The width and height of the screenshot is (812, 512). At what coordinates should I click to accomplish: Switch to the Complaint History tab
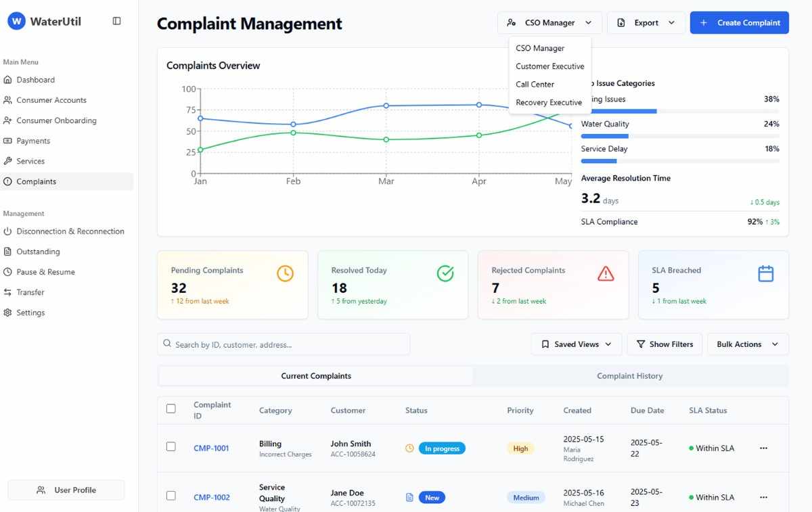point(629,375)
